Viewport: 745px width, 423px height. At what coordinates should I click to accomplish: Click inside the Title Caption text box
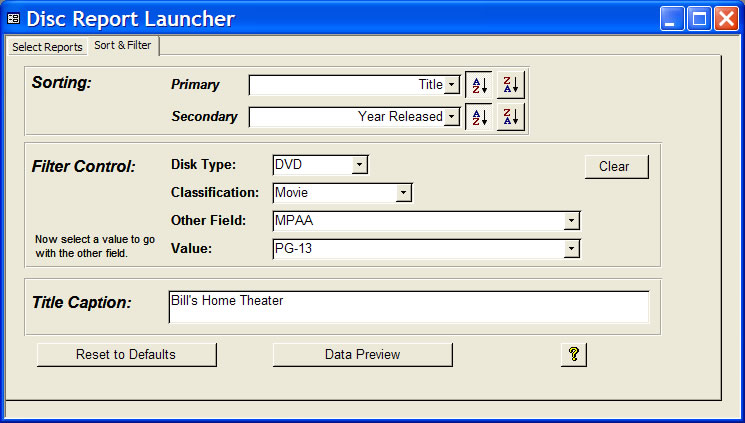408,308
